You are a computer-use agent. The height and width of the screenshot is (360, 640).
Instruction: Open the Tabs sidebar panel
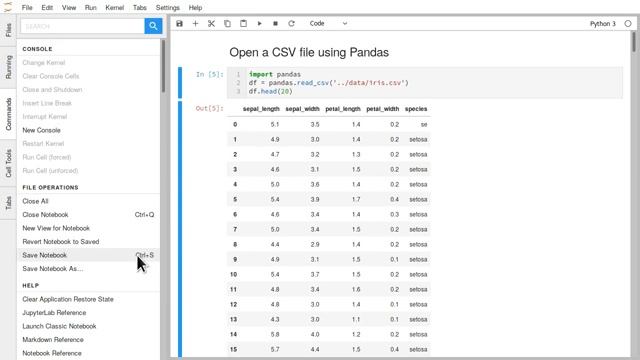coord(8,203)
